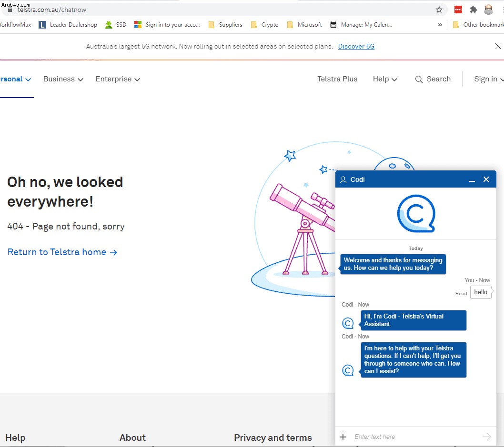Click the 'hello' message bubble
The image size is (504, 447).
[x=481, y=292]
